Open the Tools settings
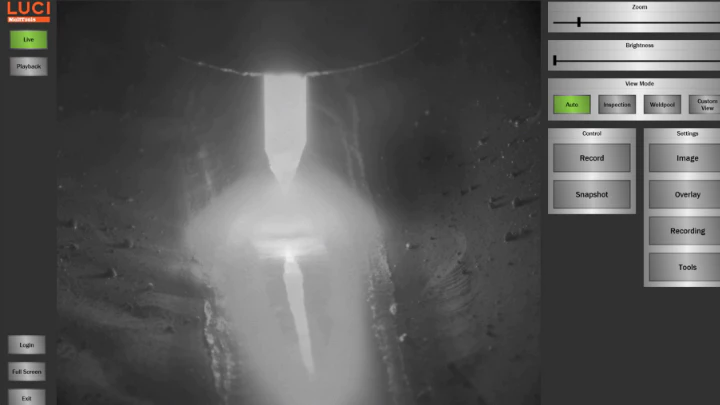The width and height of the screenshot is (720, 405). [687, 267]
